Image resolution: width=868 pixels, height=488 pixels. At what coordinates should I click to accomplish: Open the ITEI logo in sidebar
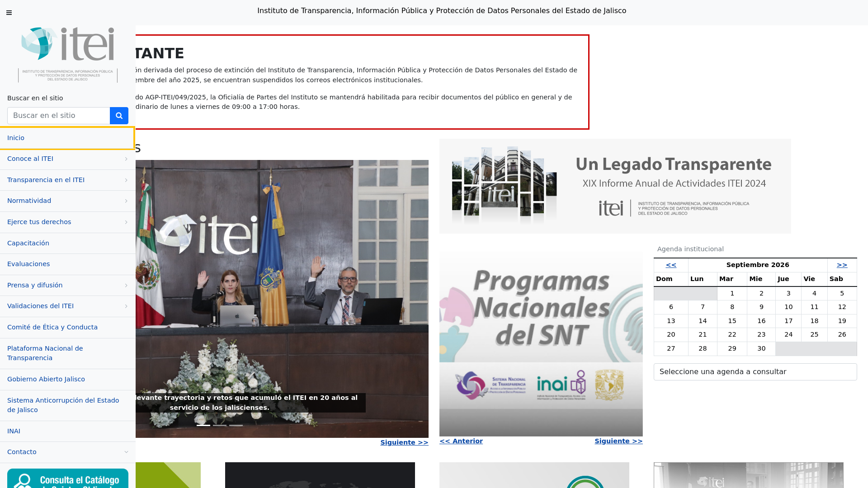[68, 55]
